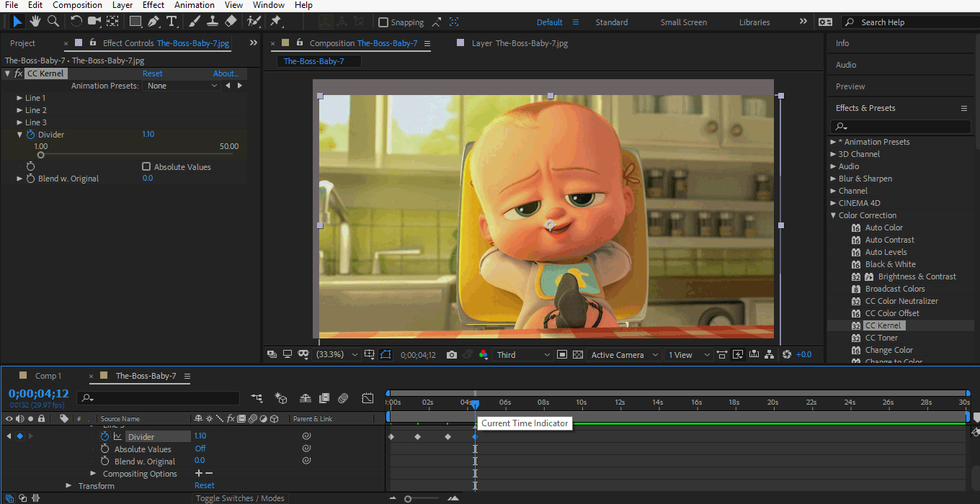
Task: Open the Active Camera view dropdown
Action: click(x=624, y=354)
